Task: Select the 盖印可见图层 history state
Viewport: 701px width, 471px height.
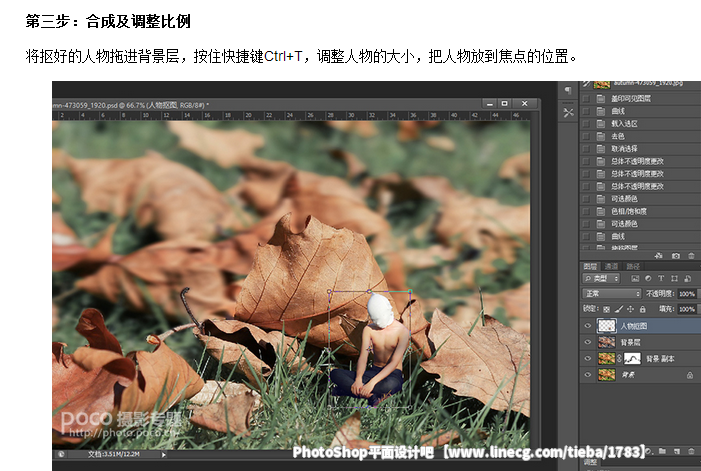Action: point(640,99)
